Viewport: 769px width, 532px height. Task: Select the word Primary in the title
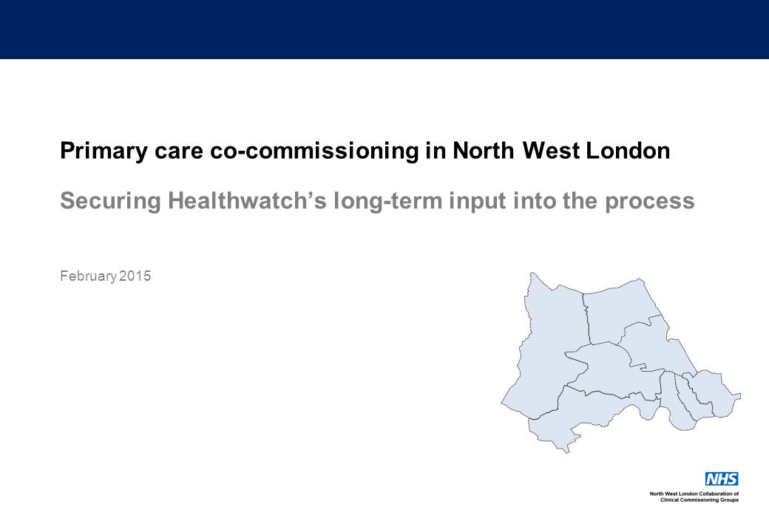[x=104, y=151]
